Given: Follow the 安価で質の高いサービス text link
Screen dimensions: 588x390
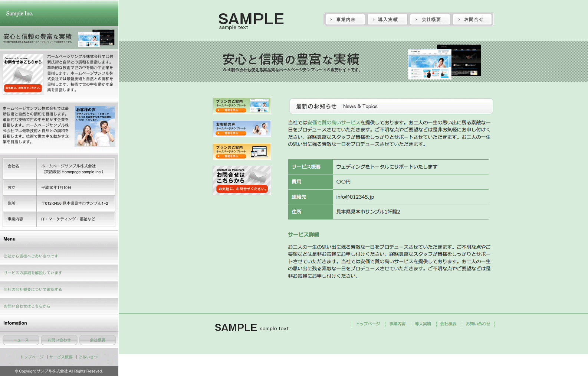Looking at the screenshot, I should click(334, 123).
